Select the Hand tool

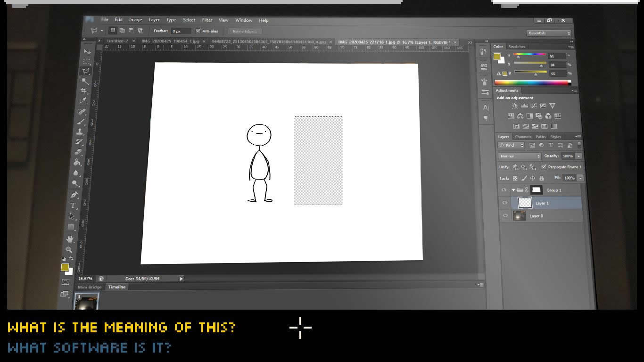[70, 239]
